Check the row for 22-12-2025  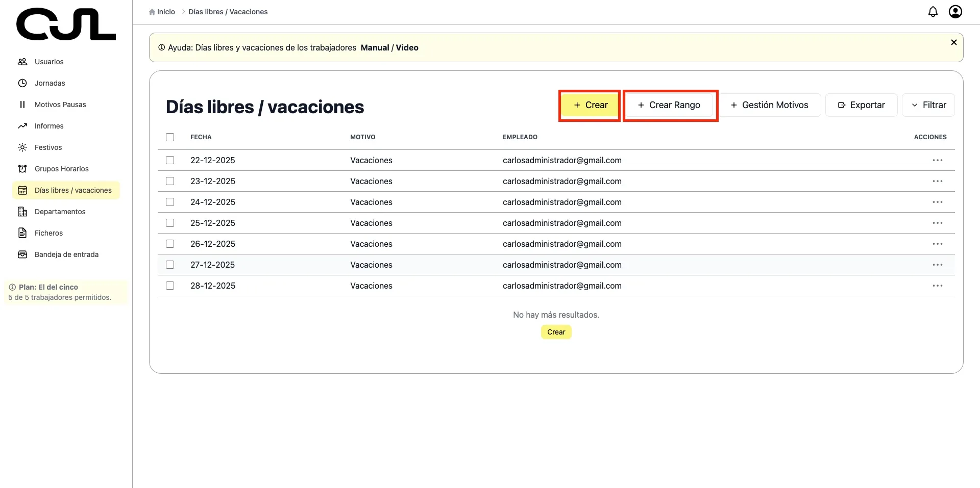tap(170, 160)
